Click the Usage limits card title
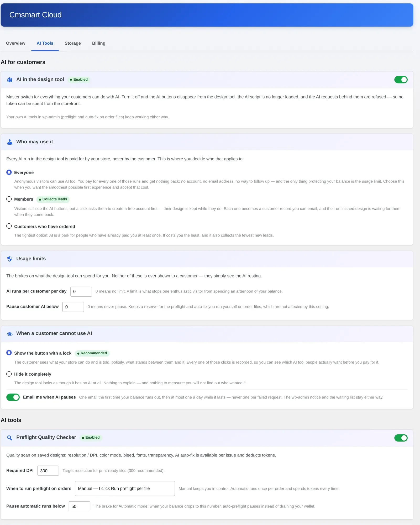Image resolution: width=420 pixels, height=525 pixels. tap(31, 259)
